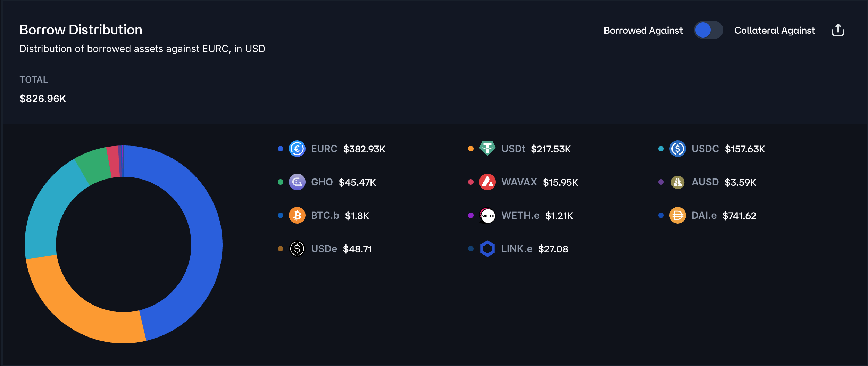Click the DAI.e token icon
Viewport: 868px width, 366px height.
pyautogui.click(x=677, y=216)
